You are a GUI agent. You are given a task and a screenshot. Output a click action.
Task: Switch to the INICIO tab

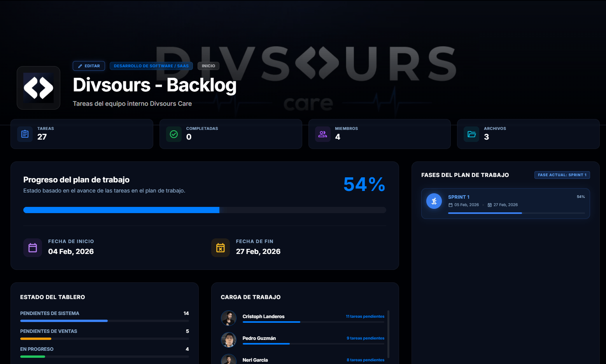pos(208,66)
